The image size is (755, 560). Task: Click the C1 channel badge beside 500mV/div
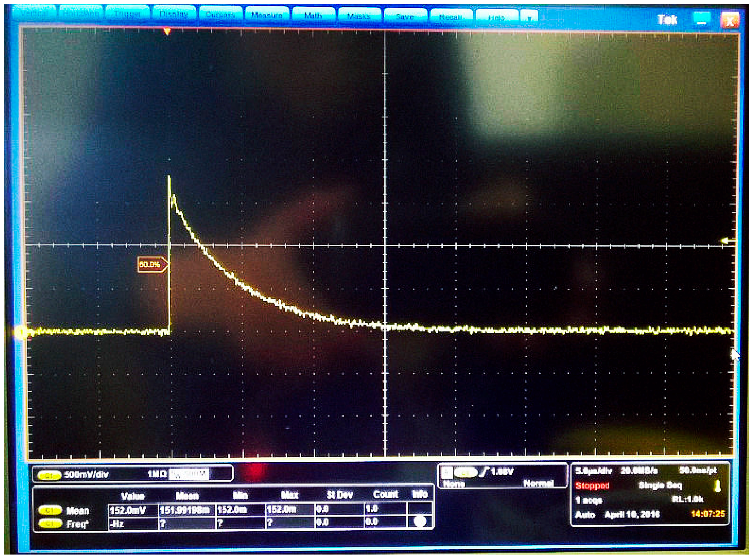(x=49, y=475)
